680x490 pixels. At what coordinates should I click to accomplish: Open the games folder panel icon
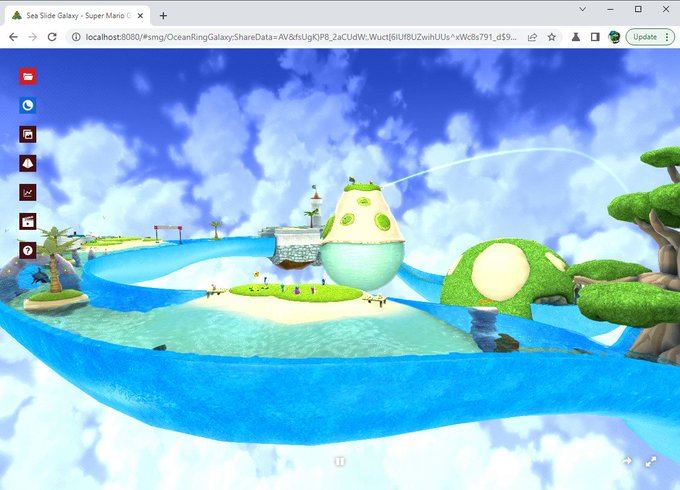click(28, 76)
